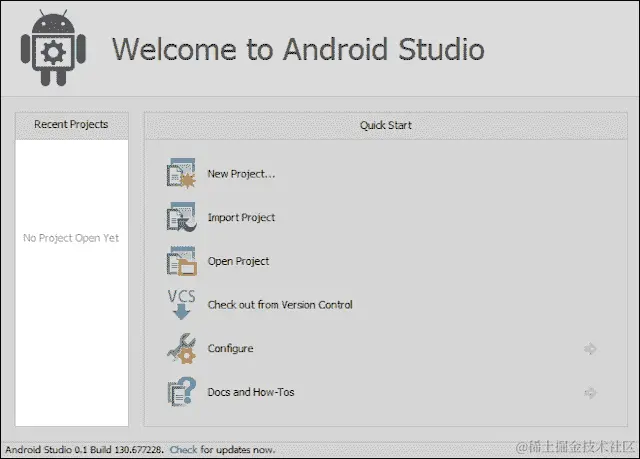The image size is (640, 459).
Task: Click the Check for updates link
Action: click(184, 450)
